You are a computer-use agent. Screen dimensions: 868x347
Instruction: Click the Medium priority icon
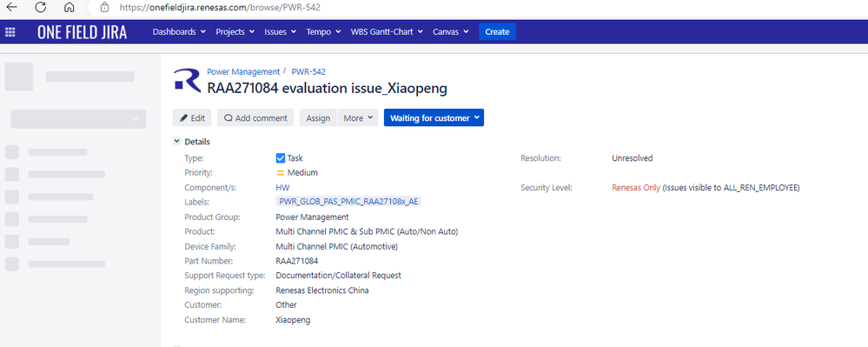280,173
